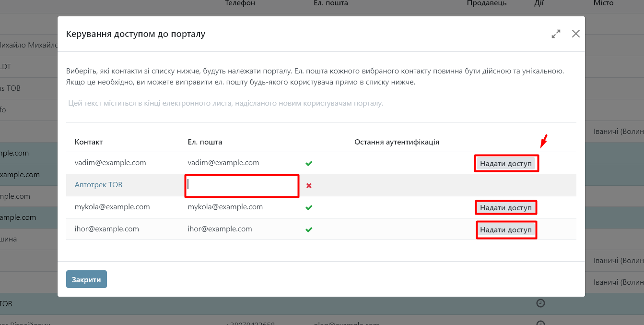Open the clock activity icon in the ТОВ row
The width and height of the screenshot is (644, 325).
pyautogui.click(x=540, y=303)
